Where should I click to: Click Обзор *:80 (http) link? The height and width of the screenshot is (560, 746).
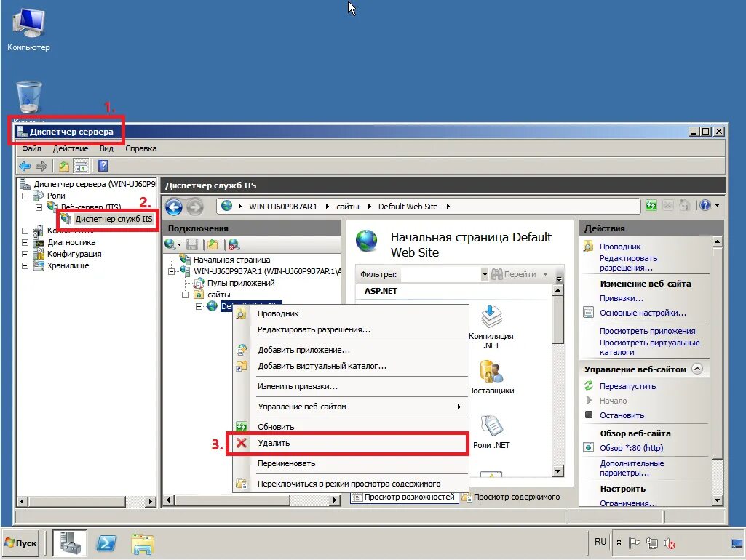click(x=631, y=448)
